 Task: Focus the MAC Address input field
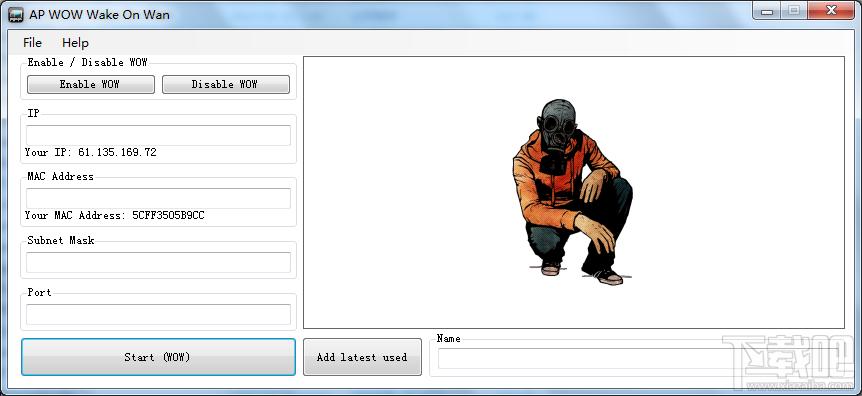158,199
